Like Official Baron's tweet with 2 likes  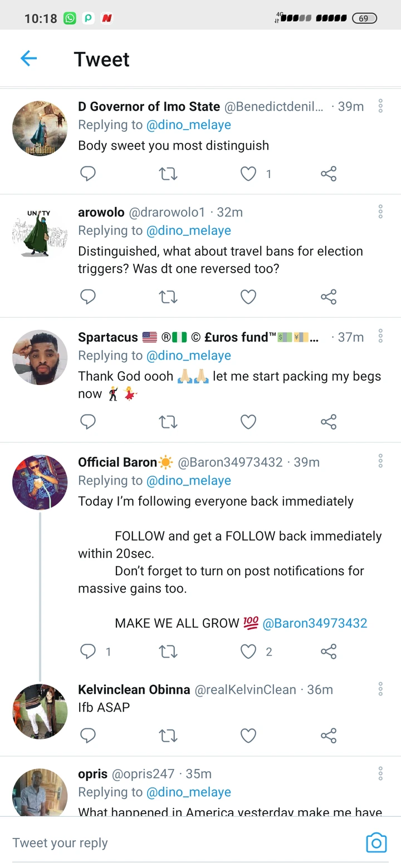coord(248,652)
